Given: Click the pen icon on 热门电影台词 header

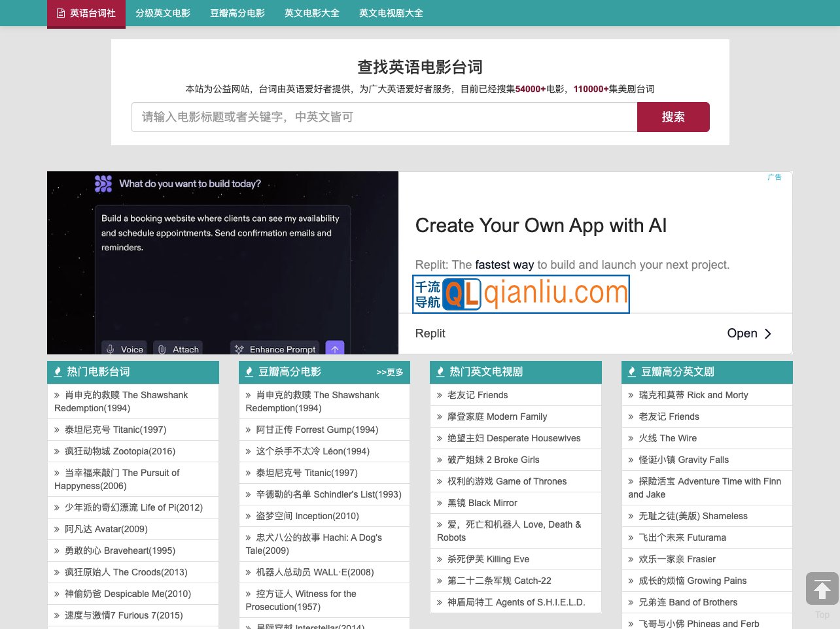Looking at the screenshot, I should point(58,371).
